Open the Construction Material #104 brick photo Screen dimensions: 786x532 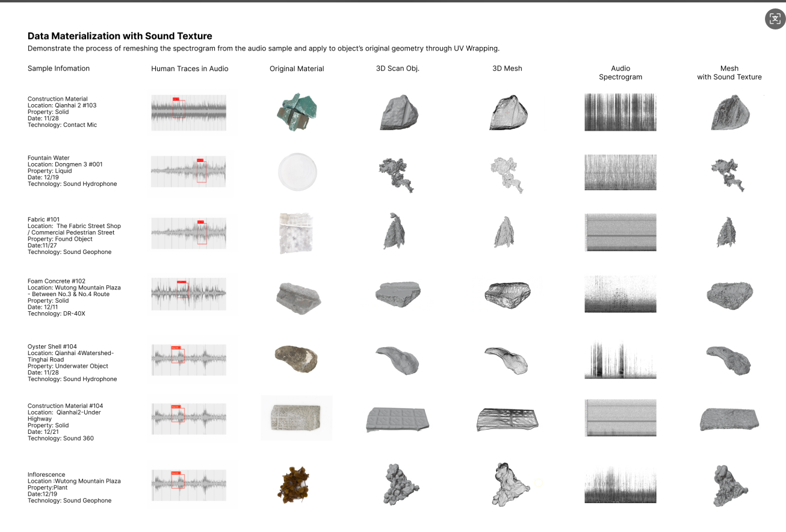[x=297, y=418]
